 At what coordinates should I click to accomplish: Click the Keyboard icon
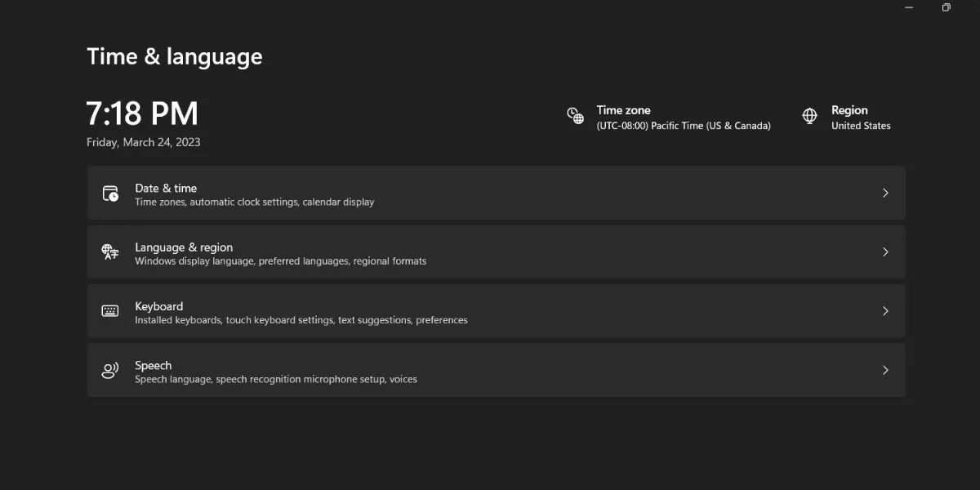pyautogui.click(x=110, y=311)
